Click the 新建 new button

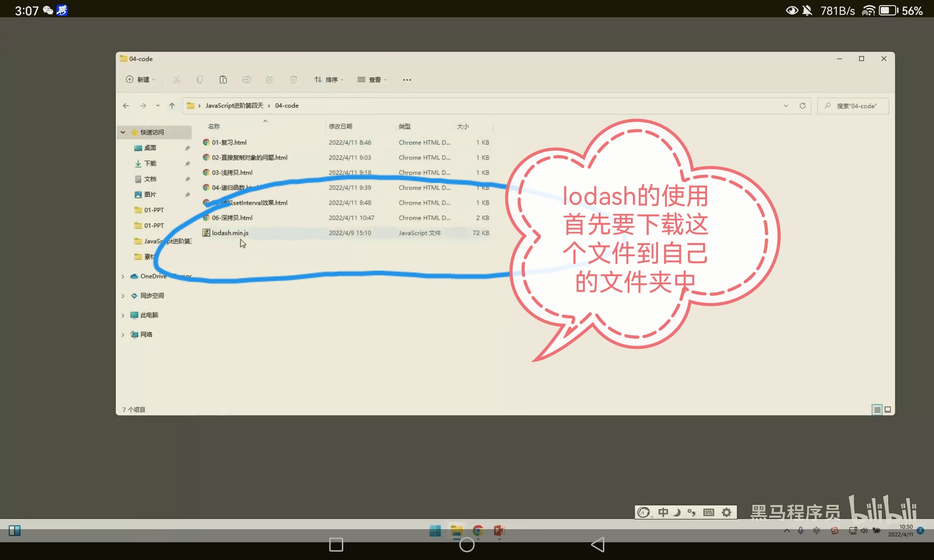pyautogui.click(x=141, y=80)
